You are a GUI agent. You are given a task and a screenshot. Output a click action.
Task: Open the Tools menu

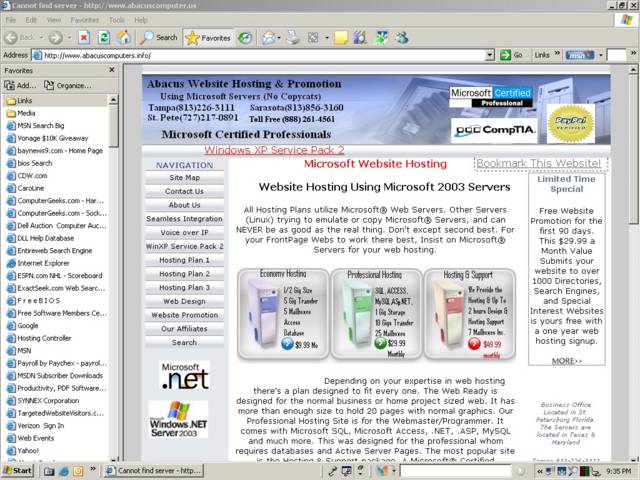pyautogui.click(x=117, y=20)
